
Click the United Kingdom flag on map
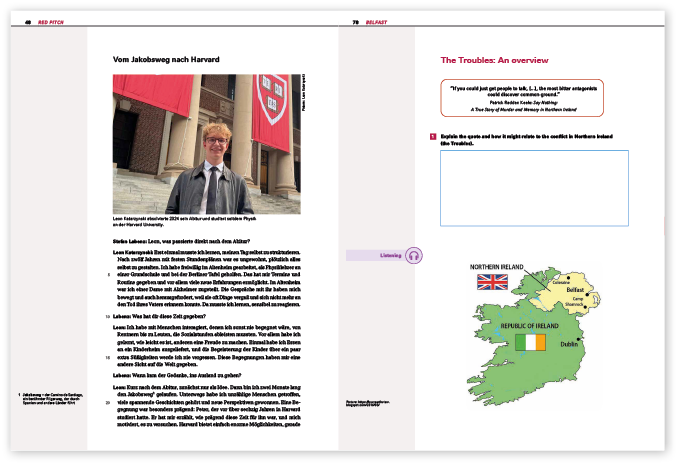pyautogui.click(x=491, y=282)
